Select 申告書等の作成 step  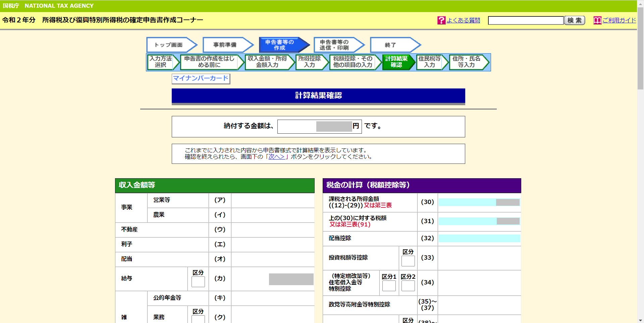284,45
